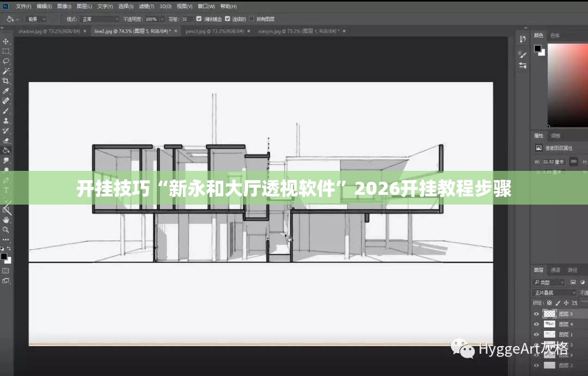Enable the all layers (所有图层) checkbox
This screenshot has width=588, height=376.
[x=251, y=19]
